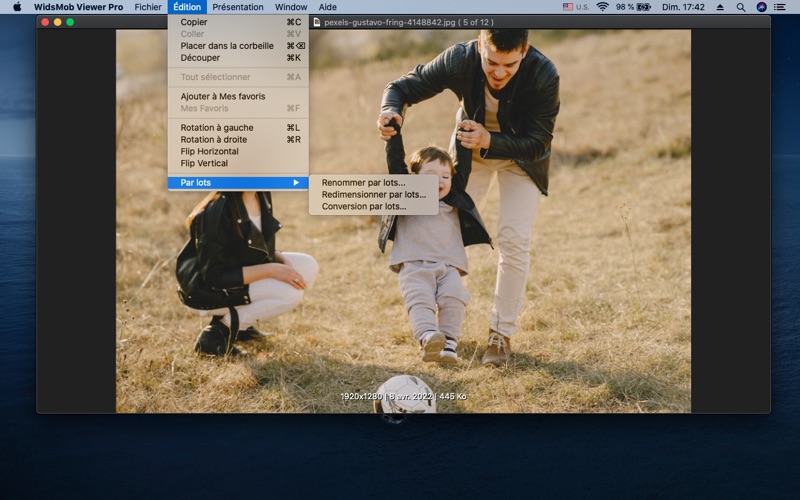The width and height of the screenshot is (800, 500).
Task: Open the Fichier menu
Action: pyautogui.click(x=148, y=7)
